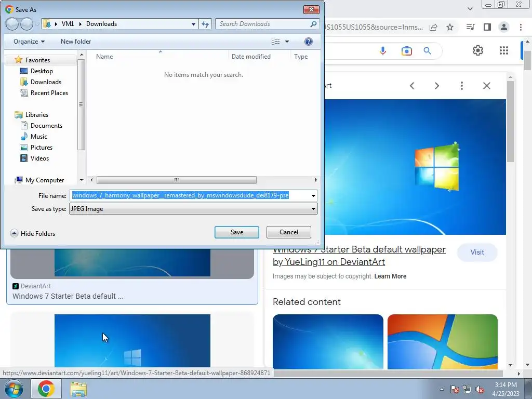Click Save button in Save As dialog
Viewport: 532px width, 399px height.
[236, 232]
